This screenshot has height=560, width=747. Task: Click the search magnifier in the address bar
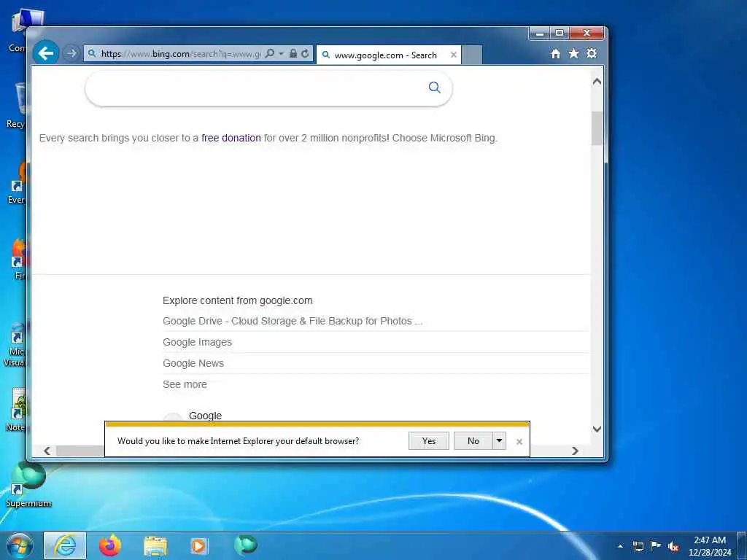point(270,53)
